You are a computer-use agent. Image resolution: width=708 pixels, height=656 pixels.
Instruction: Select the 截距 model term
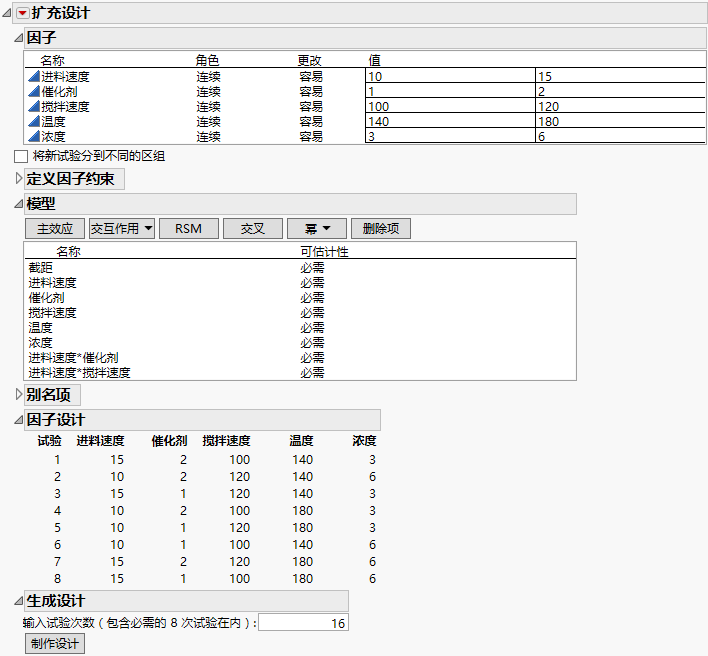(x=41, y=268)
